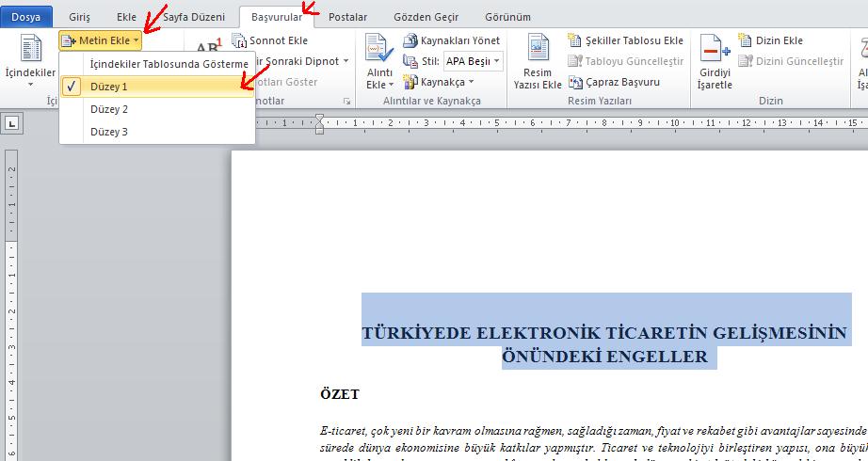Viewport: 868px width, 461px height.
Task: Select the Başvurular ribbon tab
Action: 277,17
